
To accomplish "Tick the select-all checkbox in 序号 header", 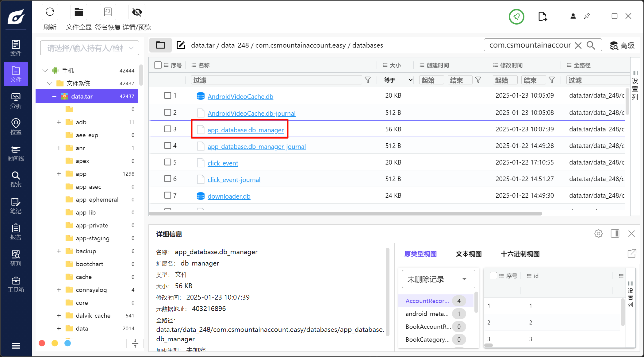I will (158, 65).
